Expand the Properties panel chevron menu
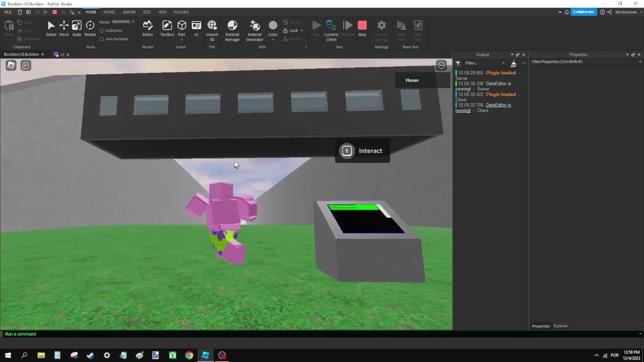644x362 pixels. tap(627, 55)
